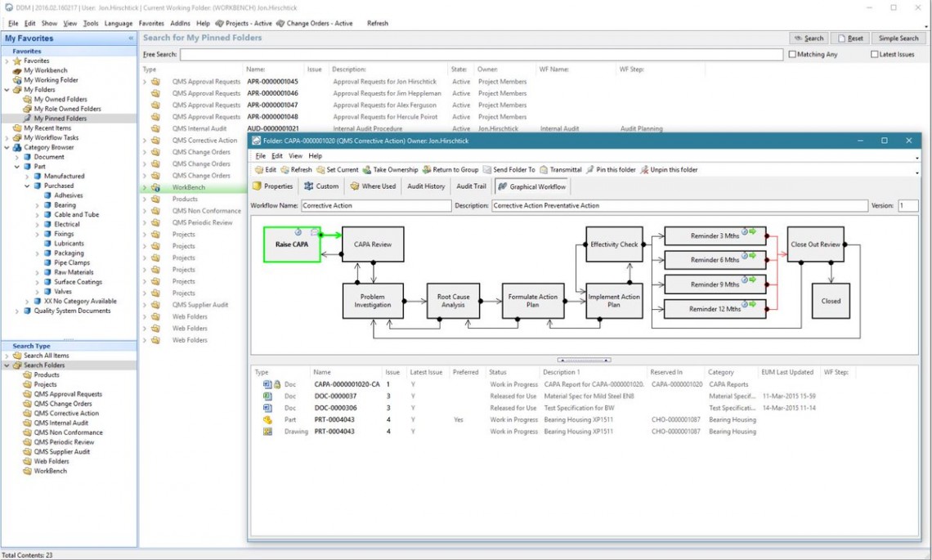Click the Set Current toolbar icon
Viewport: 932px width, 560px height.
[320, 170]
